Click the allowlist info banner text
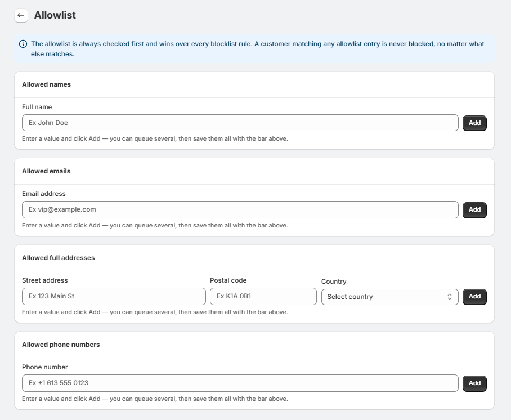The height and width of the screenshot is (420, 511). [257, 49]
